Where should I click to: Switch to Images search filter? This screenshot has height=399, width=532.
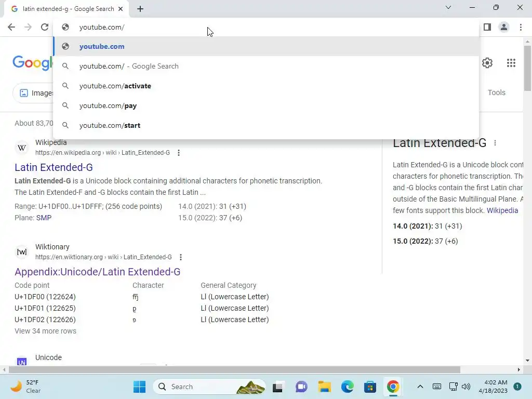click(x=33, y=93)
